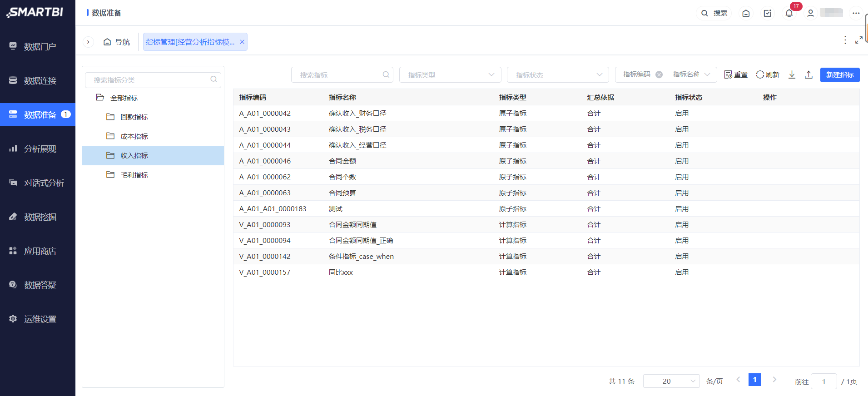Select row A_A01_A01_0000183

546,208
